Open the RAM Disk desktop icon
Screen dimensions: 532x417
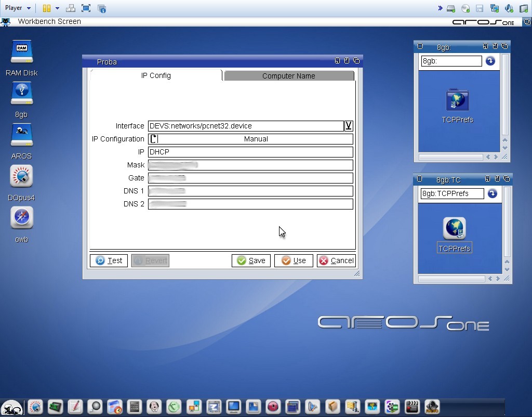click(x=21, y=53)
